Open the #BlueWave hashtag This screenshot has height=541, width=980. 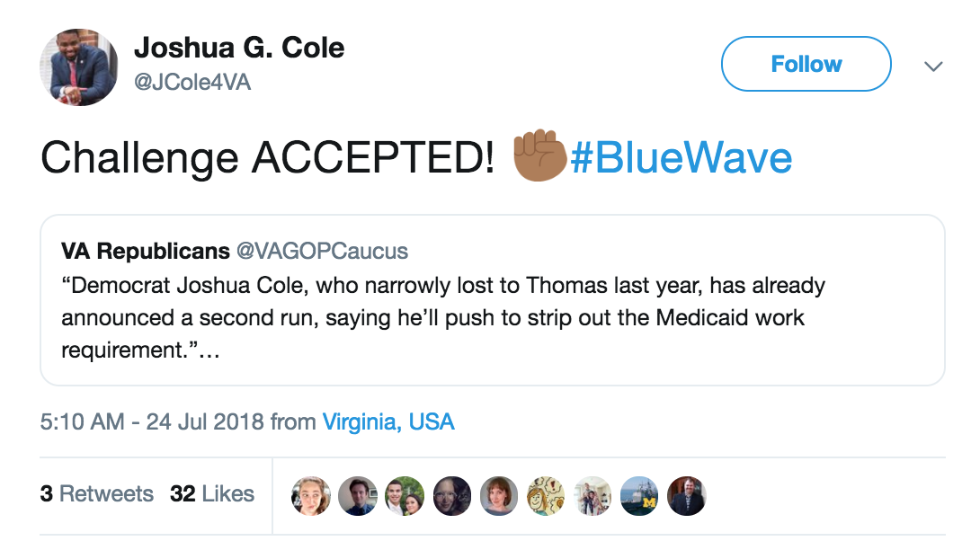point(681,159)
